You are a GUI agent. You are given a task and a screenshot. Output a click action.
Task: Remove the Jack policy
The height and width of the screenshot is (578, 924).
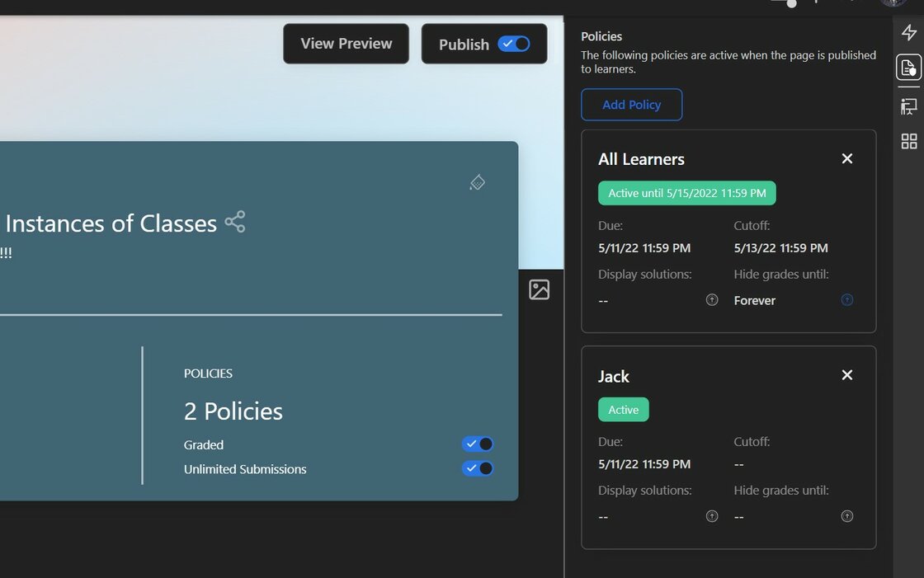tap(846, 375)
